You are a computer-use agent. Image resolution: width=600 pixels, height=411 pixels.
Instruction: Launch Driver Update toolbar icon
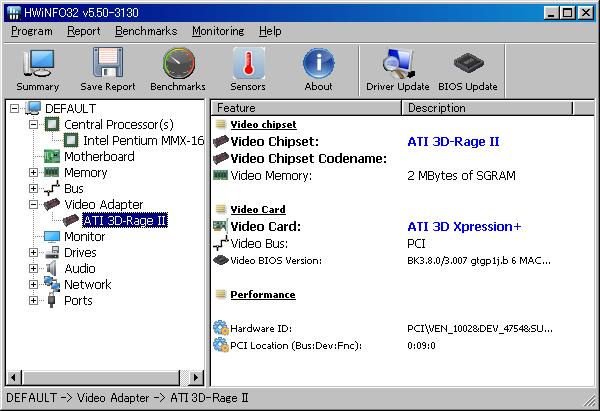[x=398, y=63]
